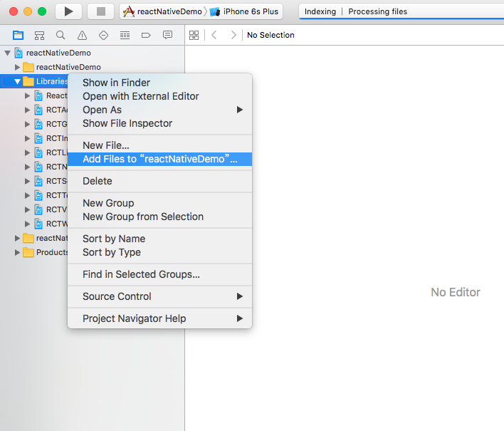Open the Symbol navigator
Image resolution: width=504 pixels, height=431 pixels.
pos(39,35)
